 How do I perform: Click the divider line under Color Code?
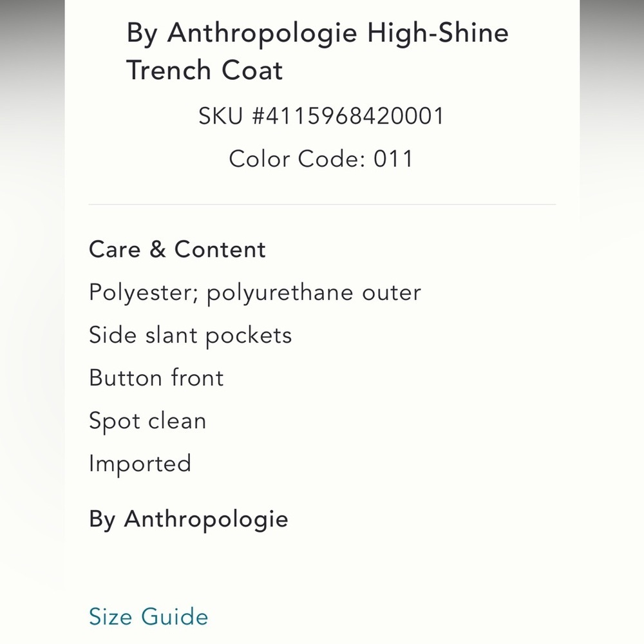(x=322, y=203)
